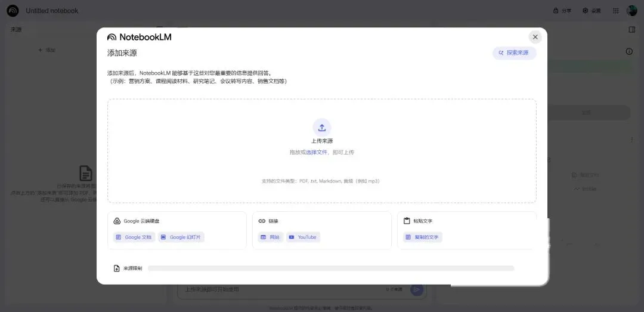
Task: Click the info icon on right panel
Action: [x=629, y=51]
